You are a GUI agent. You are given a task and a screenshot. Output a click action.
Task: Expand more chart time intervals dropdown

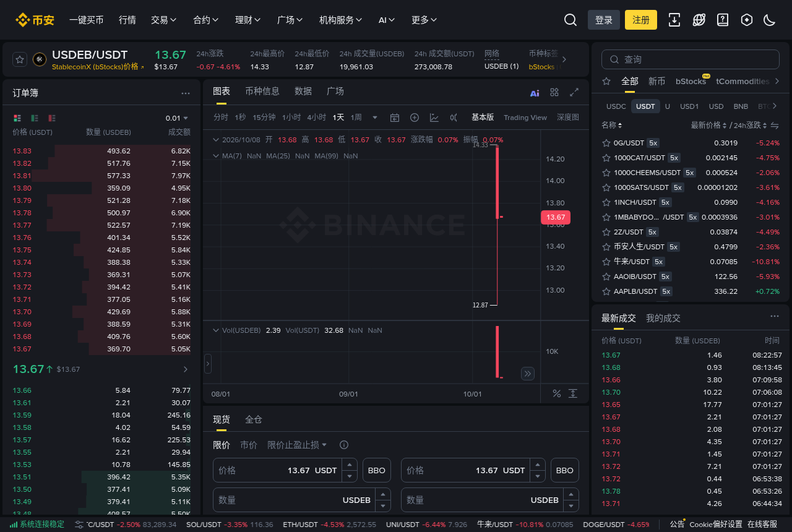tap(374, 118)
